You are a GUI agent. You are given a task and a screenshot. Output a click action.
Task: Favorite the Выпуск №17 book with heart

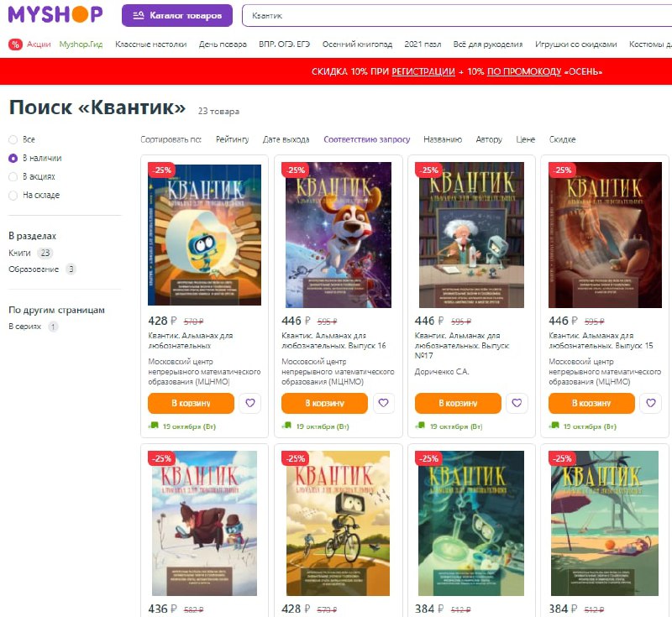[x=517, y=403]
